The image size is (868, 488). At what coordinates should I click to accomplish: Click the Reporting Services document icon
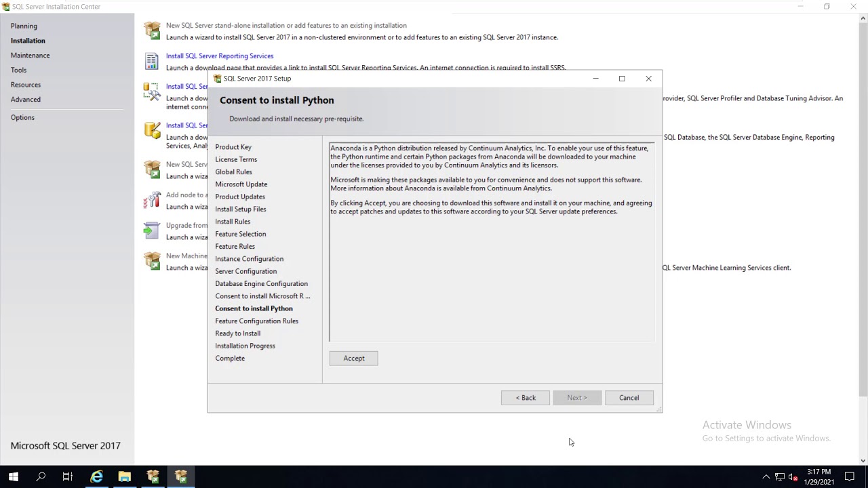152,61
